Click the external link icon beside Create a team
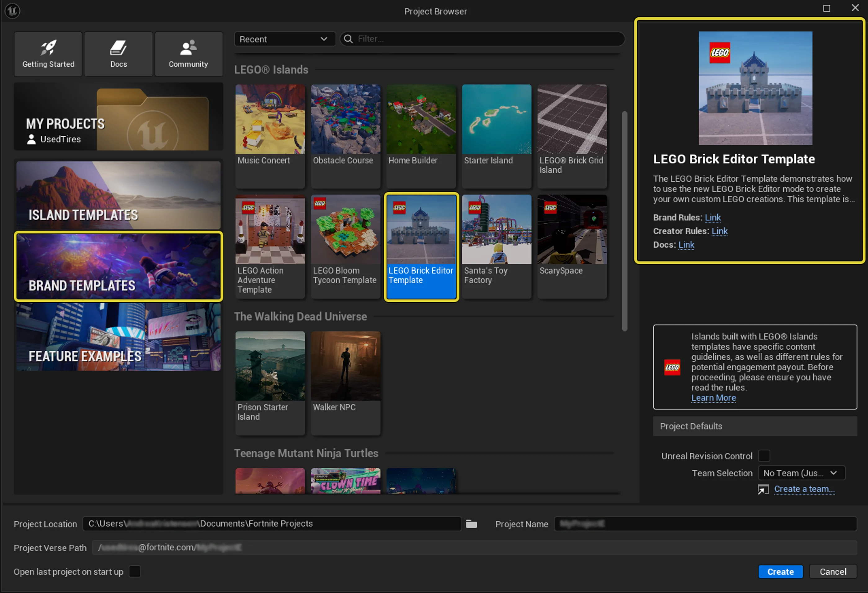This screenshot has height=593, width=868. click(763, 489)
